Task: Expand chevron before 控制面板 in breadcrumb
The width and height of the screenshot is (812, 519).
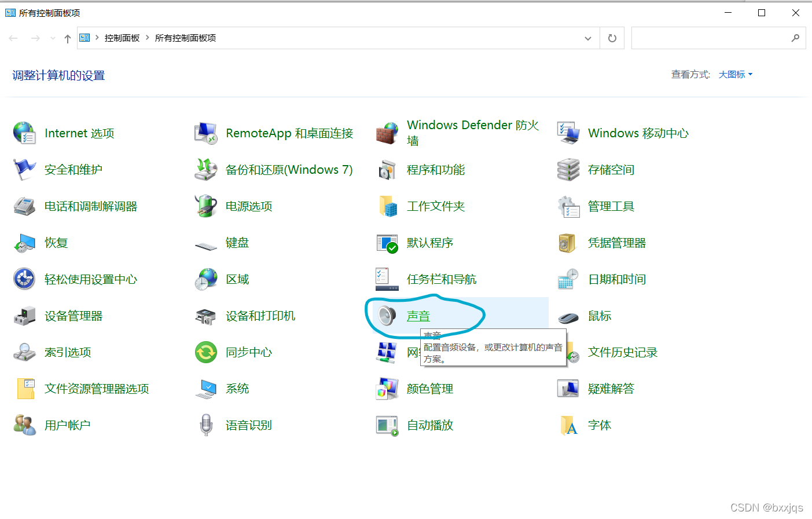Action: (97, 38)
